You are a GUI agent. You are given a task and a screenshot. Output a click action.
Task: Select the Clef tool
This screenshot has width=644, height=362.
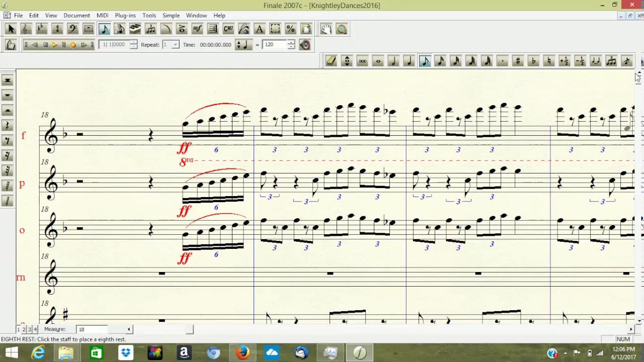(72, 29)
